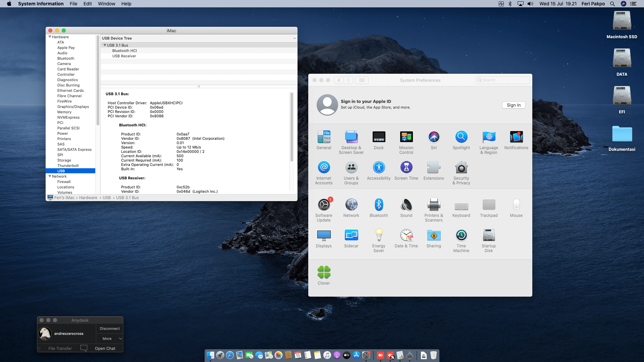The width and height of the screenshot is (644, 362).
Task: Open Finder from the Dock
Action: [x=210, y=355]
